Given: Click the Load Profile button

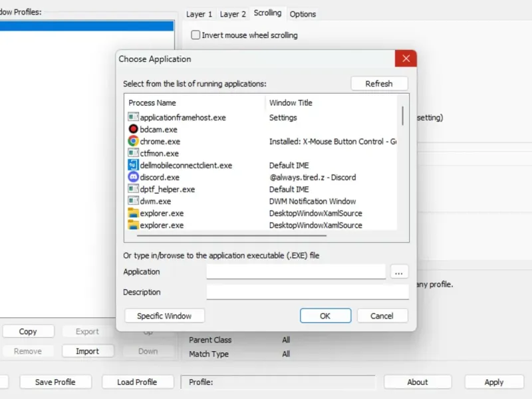Looking at the screenshot, I should pyautogui.click(x=137, y=382).
